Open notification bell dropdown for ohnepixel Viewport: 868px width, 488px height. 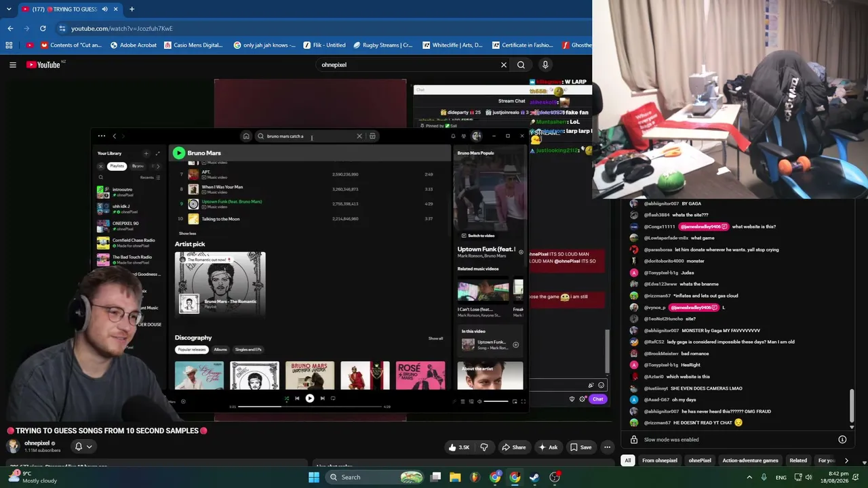(x=83, y=447)
